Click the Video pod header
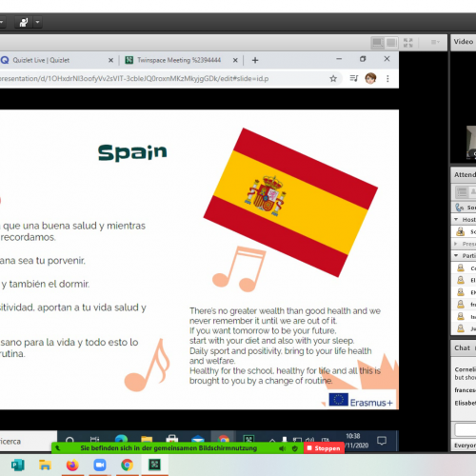The image size is (476, 476). click(x=464, y=42)
